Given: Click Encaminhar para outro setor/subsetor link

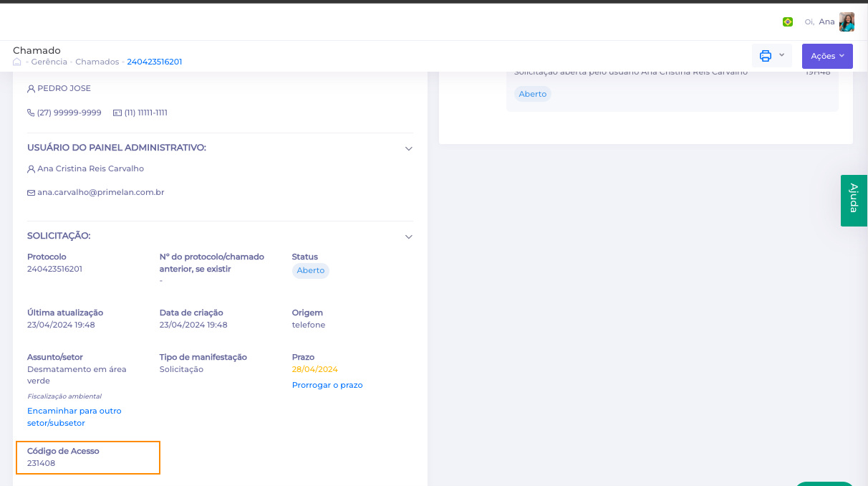Looking at the screenshot, I should 74,417.
